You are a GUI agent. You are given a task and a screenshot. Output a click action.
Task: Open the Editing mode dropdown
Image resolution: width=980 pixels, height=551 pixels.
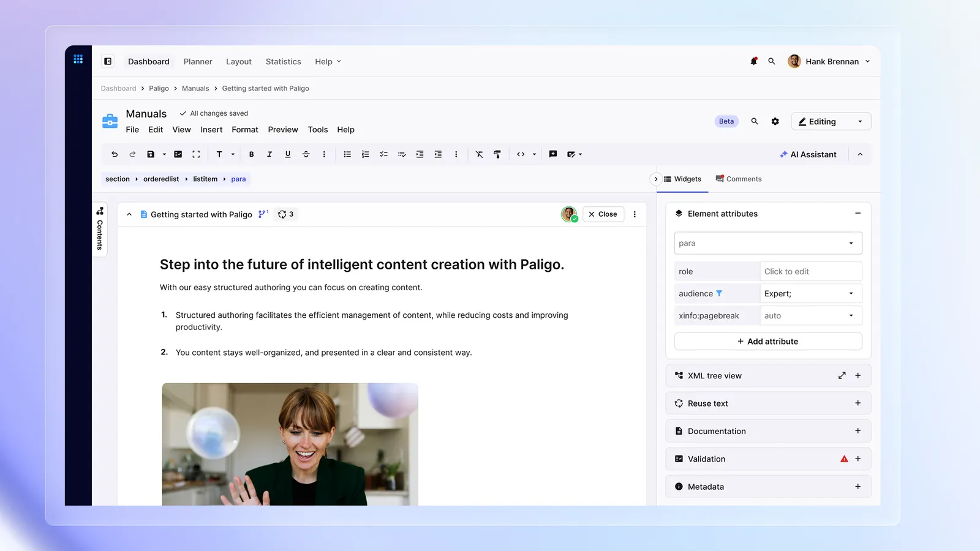[831, 121]
